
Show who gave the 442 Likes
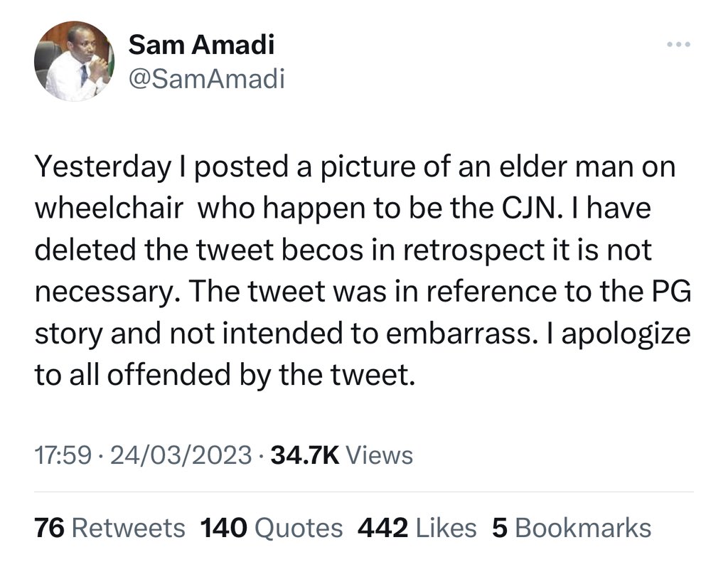[417, 528]
